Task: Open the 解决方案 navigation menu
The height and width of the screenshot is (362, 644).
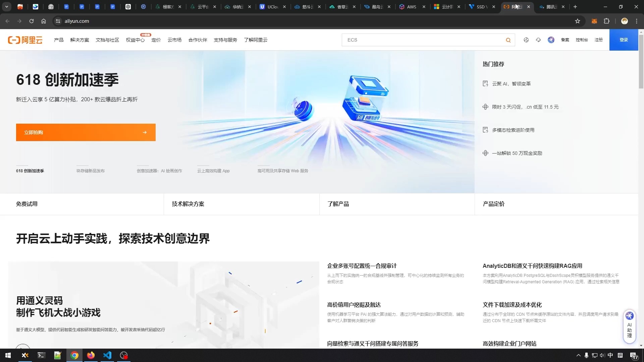Action: (x=79, y=40)
